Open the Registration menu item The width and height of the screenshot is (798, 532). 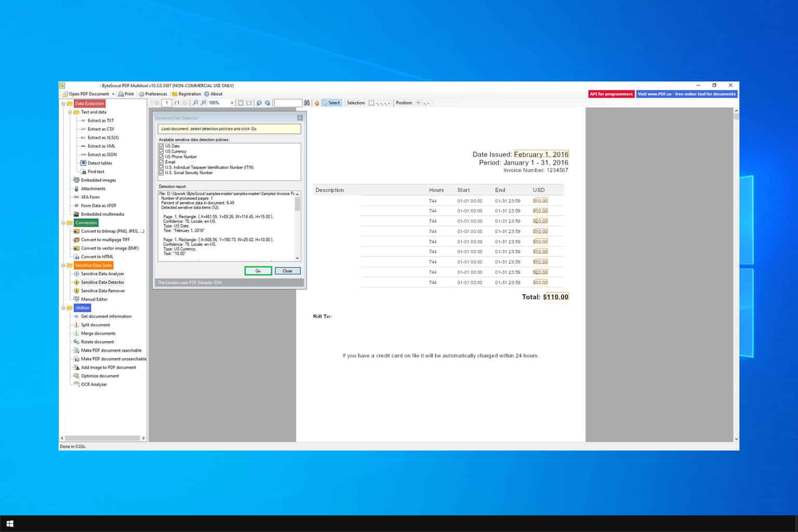[x=187, y=94]
